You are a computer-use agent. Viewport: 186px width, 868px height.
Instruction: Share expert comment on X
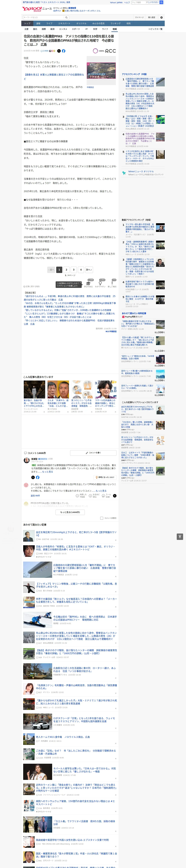[x=33, y=477]
